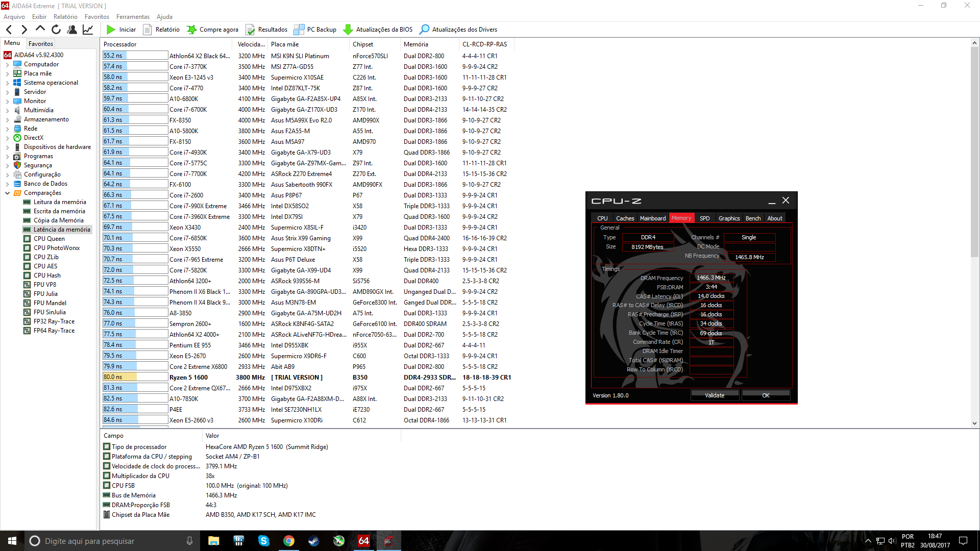Expand the Sistema operacional tree node
Screen dimensions: 980x551
7,83
